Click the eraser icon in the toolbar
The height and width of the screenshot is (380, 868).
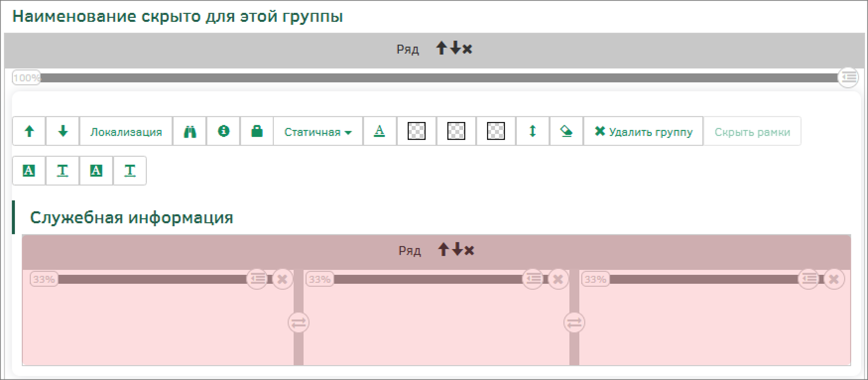[x=566, y=131]
